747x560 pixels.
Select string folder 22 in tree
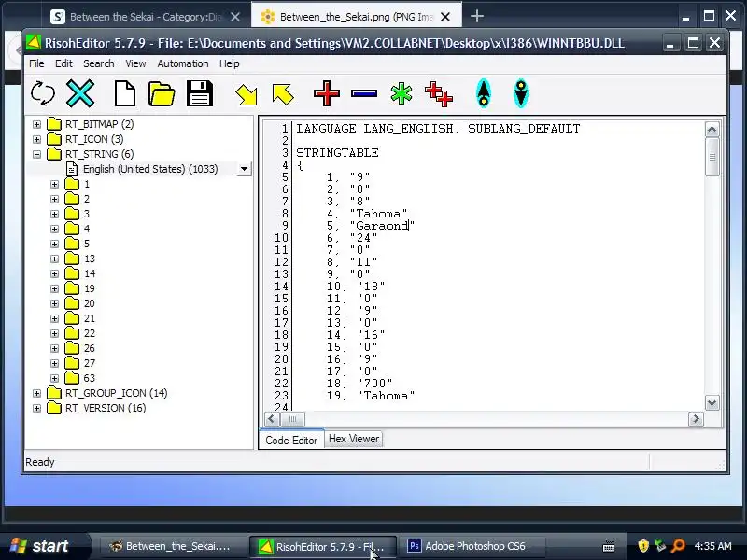[90, 333]
